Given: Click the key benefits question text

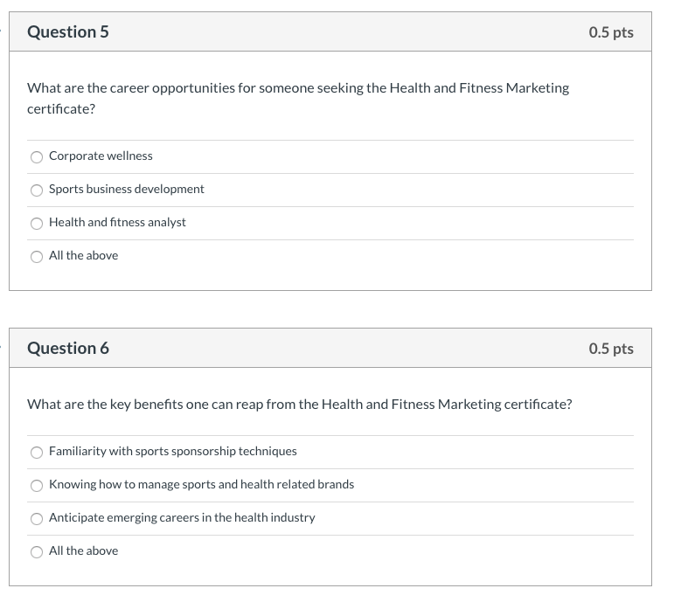Looking at the screenshot, I should point(300,405).
